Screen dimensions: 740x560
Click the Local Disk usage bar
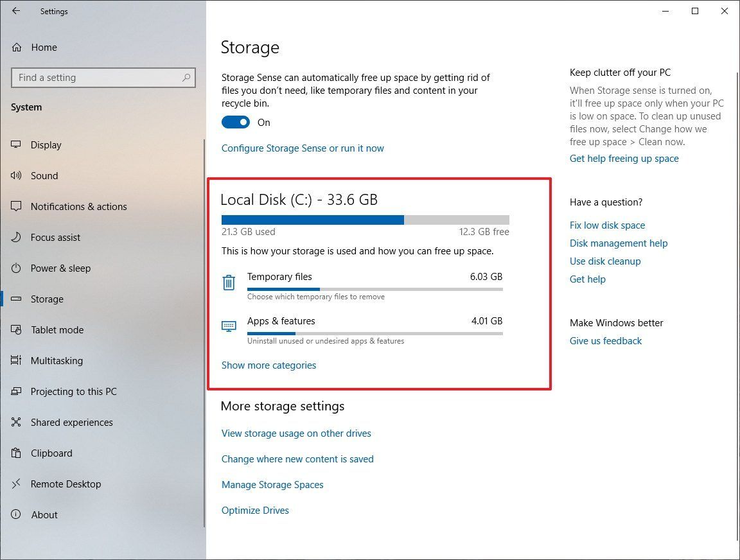tap(365, 219)
